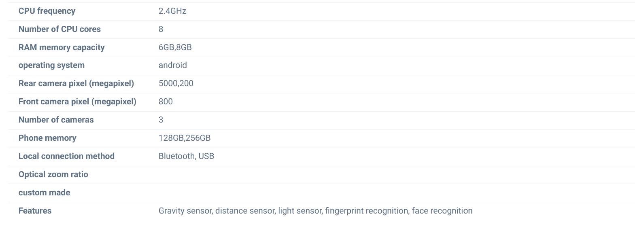This screenshot has width=644, height=235.
Task: Click the Features row label
Action: [x=35, y=211]
